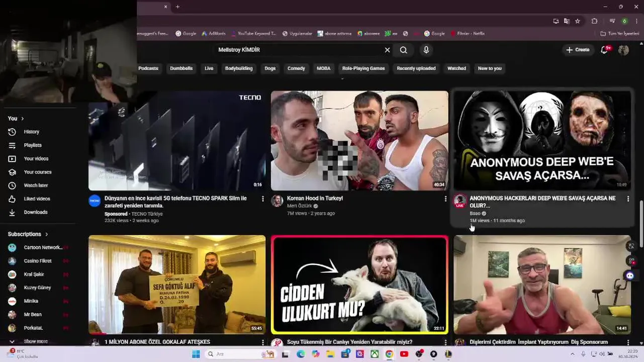
Task: Open Your courses in sidebar
Action: [38, 172]
